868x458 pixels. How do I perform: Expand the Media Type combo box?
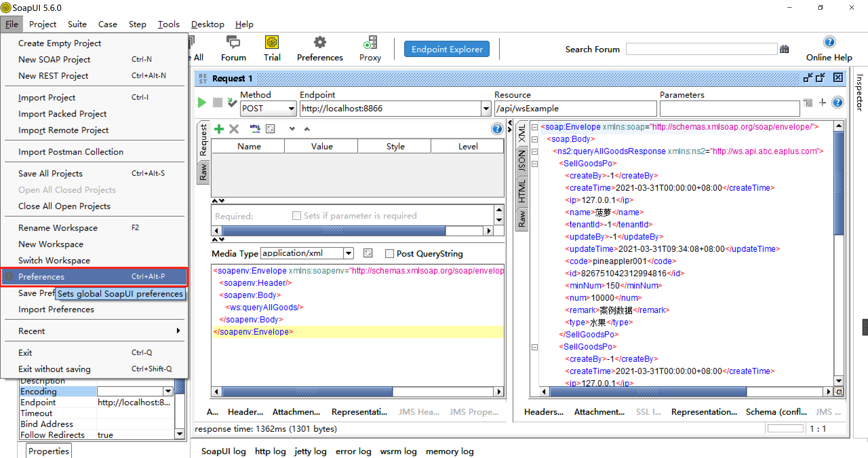[x=348, y=253]
